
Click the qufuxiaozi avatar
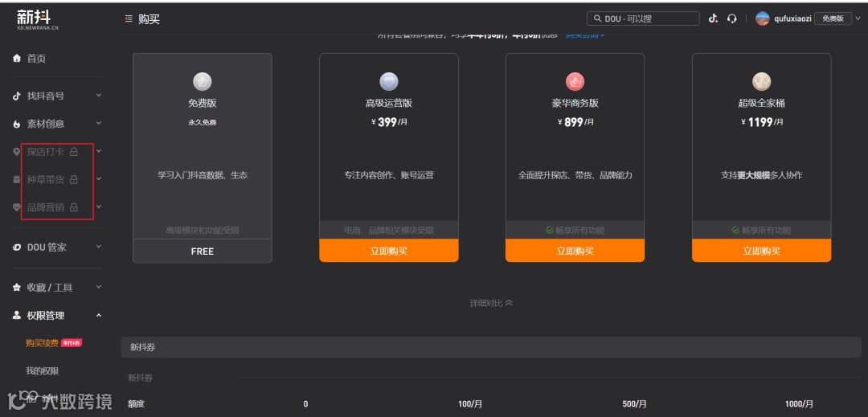pos(762,18)
